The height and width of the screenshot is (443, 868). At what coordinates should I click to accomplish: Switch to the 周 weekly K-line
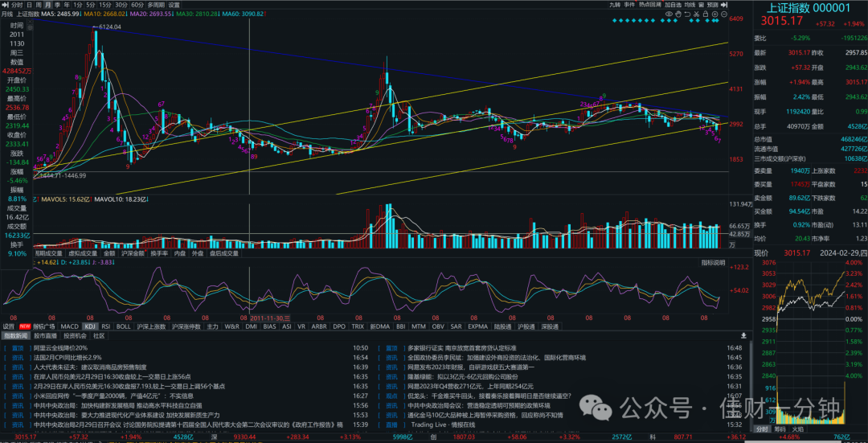pyautogui.click(x=39, y=5)
